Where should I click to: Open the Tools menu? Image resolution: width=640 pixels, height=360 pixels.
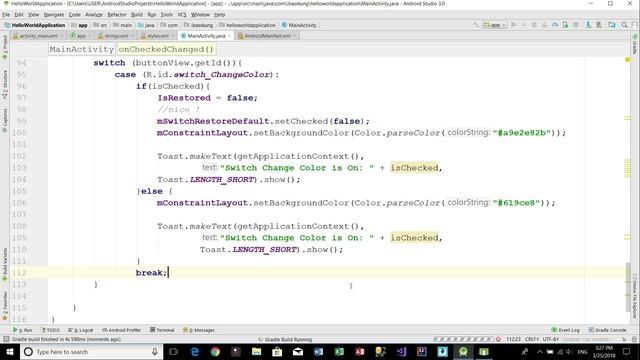[x=167, y=15]
